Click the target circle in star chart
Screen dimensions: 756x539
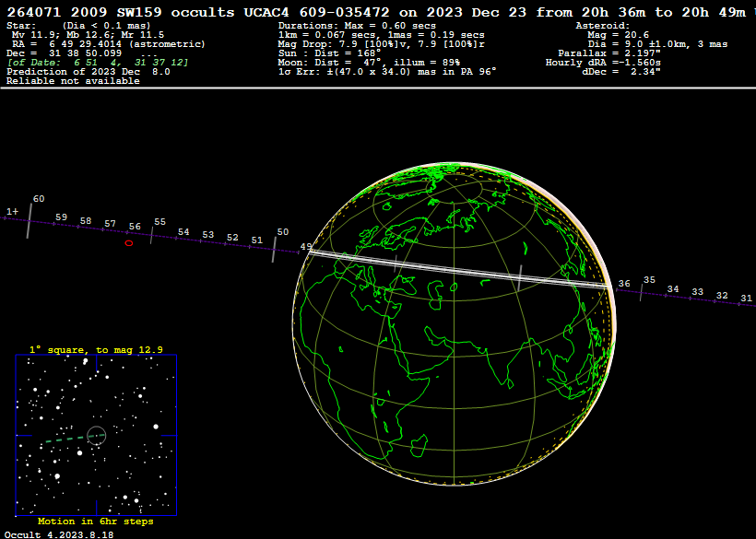pyautogui.click(x=97, y=436)
